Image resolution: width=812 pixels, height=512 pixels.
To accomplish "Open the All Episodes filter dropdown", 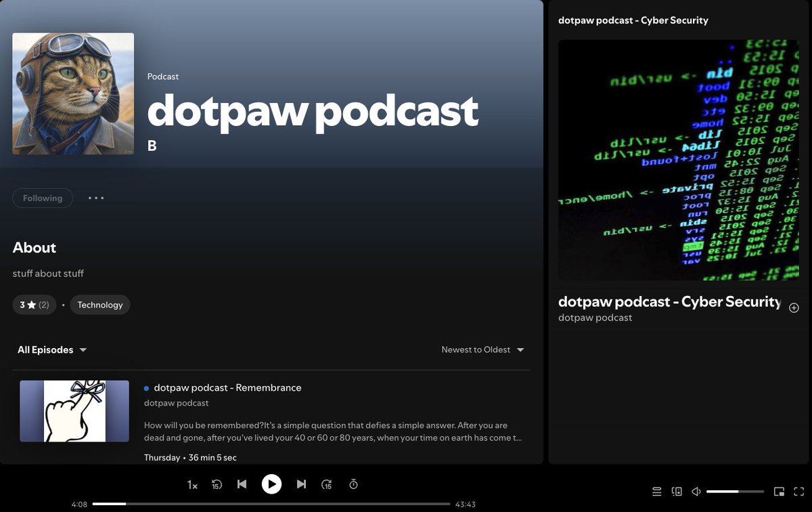I will (51, 349).
